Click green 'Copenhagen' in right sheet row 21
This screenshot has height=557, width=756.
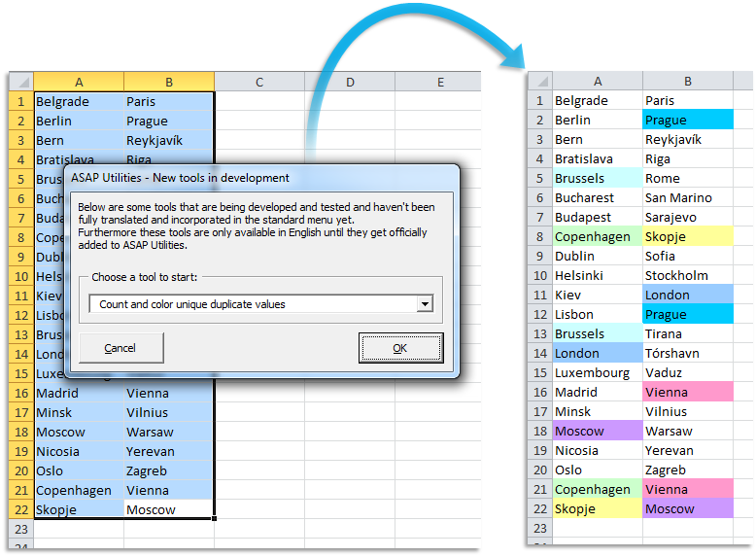coord(598,489)
